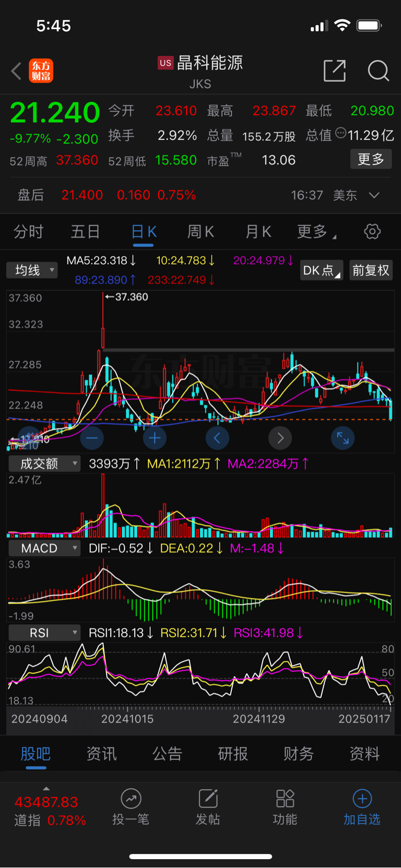
Task: Switch to 五日 chart tab
Action: pos(85,231)
